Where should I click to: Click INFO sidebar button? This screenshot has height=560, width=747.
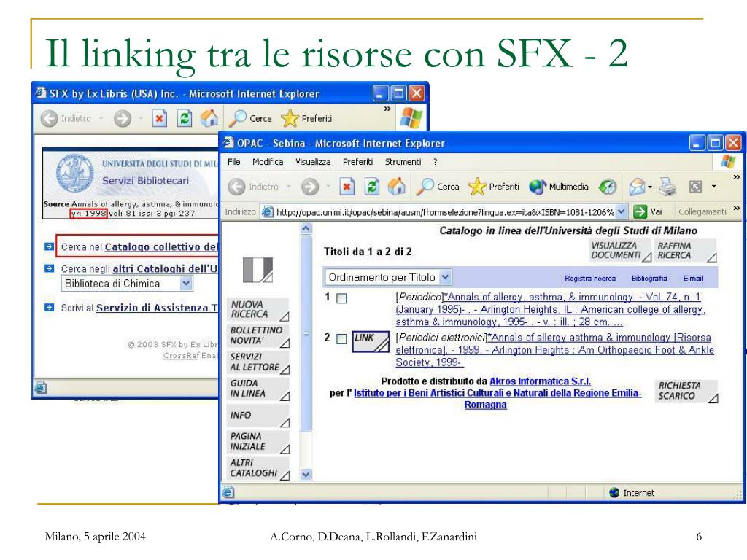point(259,415)
